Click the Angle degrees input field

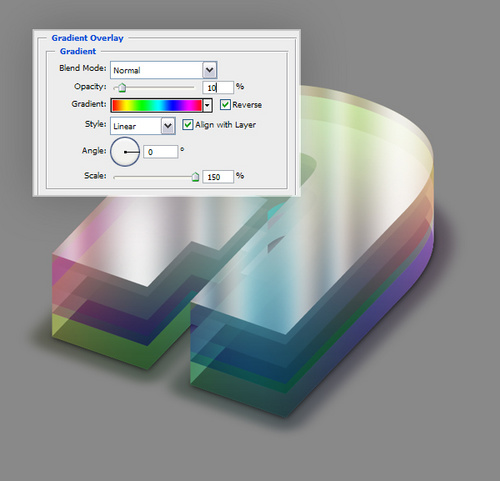161,152
